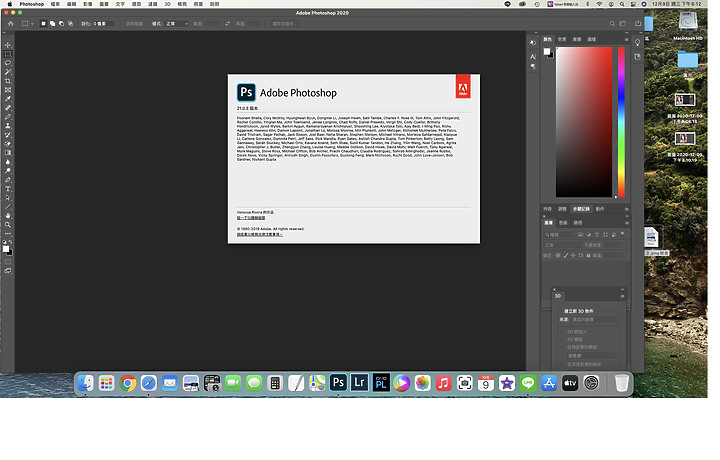Toggle lock position in Layers panel
The image size is (720, 460).
click(573, 255)
